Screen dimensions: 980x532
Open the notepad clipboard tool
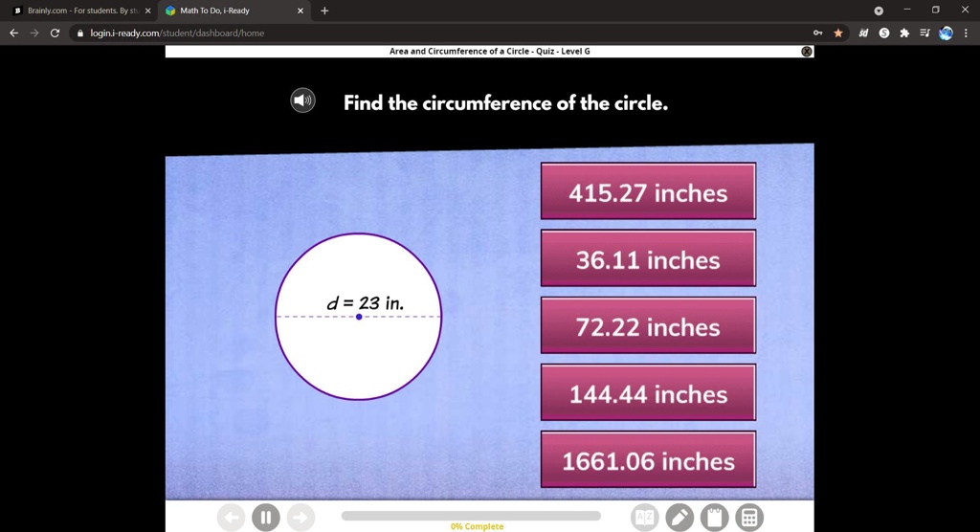(x=714, y=517)
